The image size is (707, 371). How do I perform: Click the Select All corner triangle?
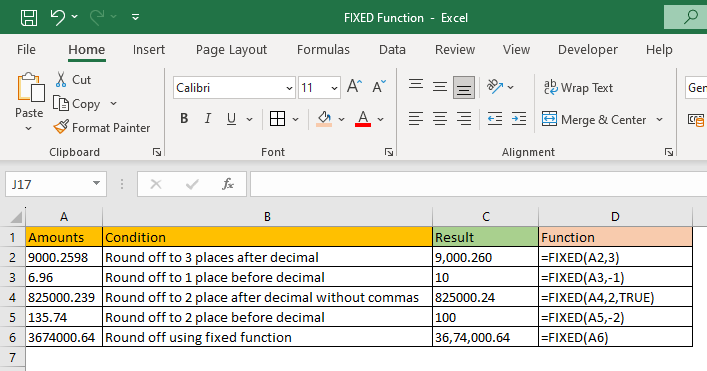click(x=16, y=217)
